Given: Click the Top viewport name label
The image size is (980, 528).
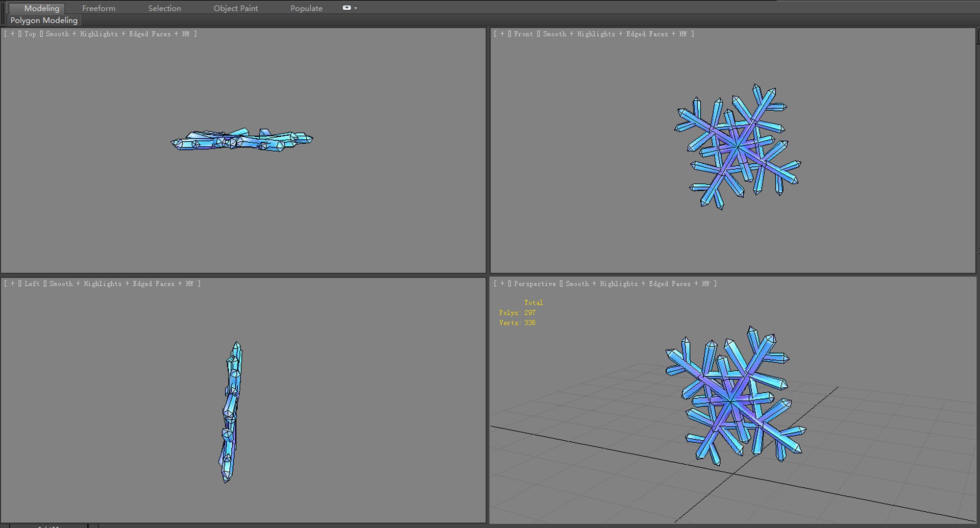Looking at the screenshot, I should tap(30, 34).
